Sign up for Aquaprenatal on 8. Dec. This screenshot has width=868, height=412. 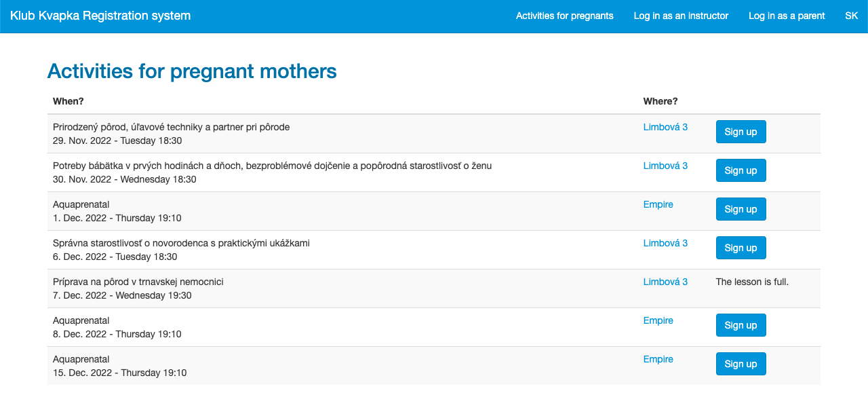pyautogui.click(x=741, y=325)
